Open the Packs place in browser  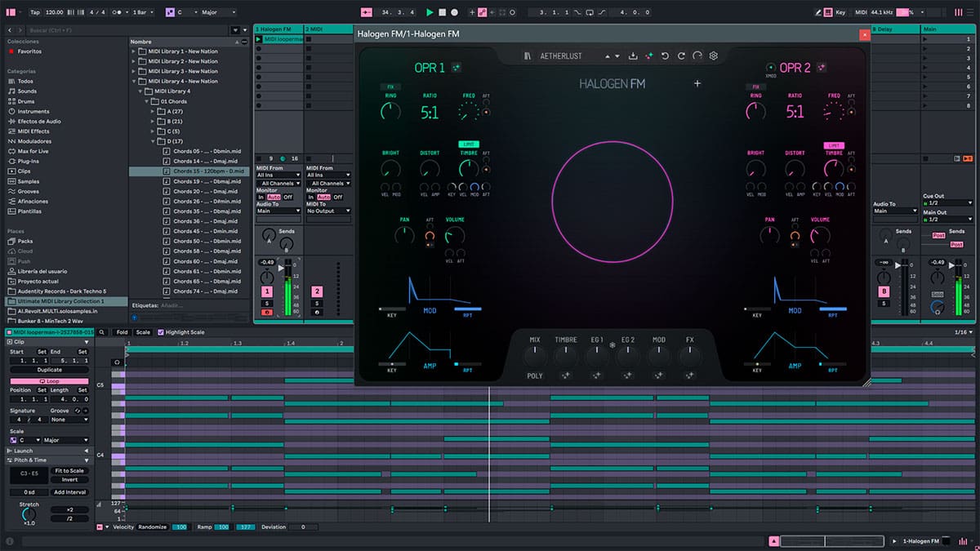coord(25,241)
